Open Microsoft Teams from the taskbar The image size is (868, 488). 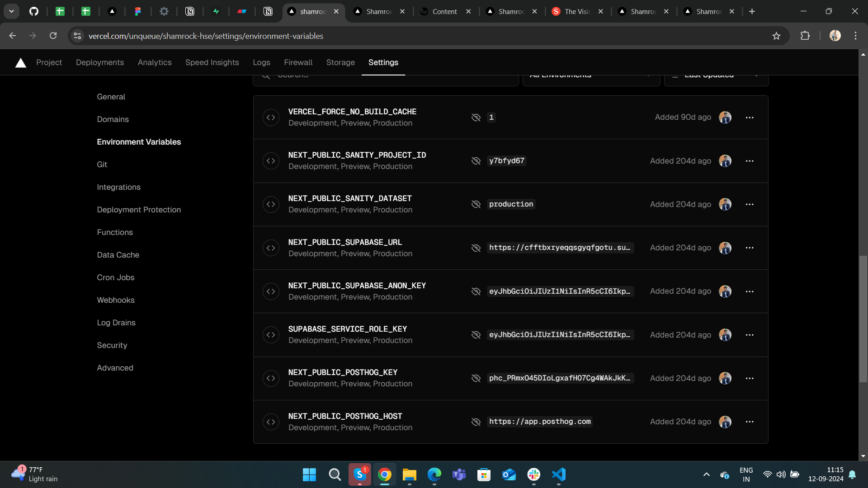(459, 474)
